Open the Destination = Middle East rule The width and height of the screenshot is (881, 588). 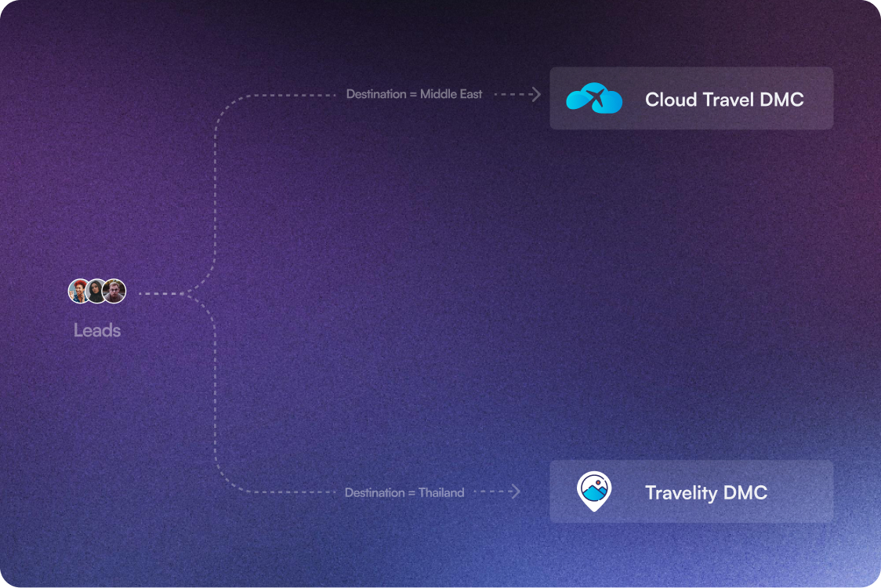pos(414,94)
